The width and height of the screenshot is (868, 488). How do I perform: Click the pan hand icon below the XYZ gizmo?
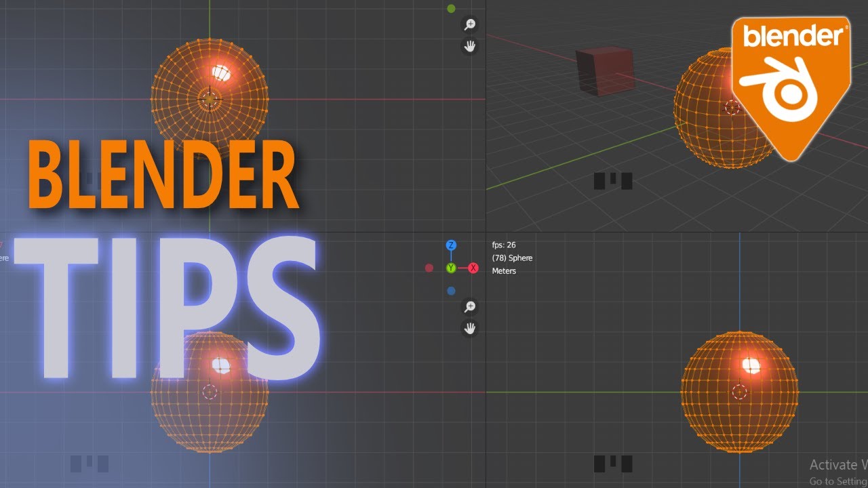click(x=469, y=329)
